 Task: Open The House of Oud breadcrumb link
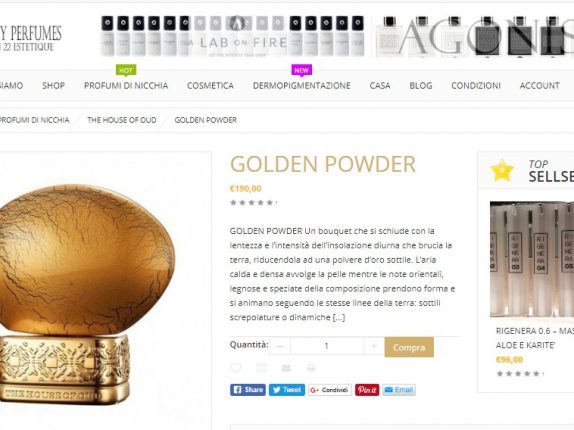122,120
